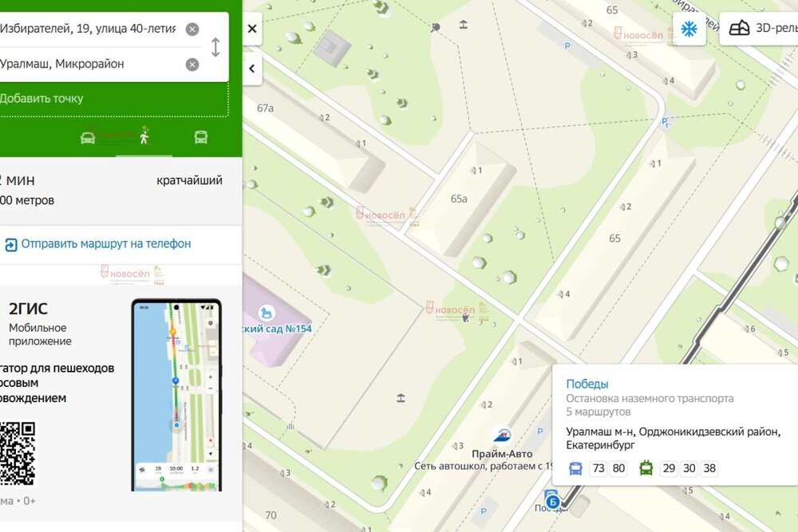Image resolution: width=798 pixels, height=532 pixels.
Task: Open the Победы stop title link
Action: click(x=587, y=384)
